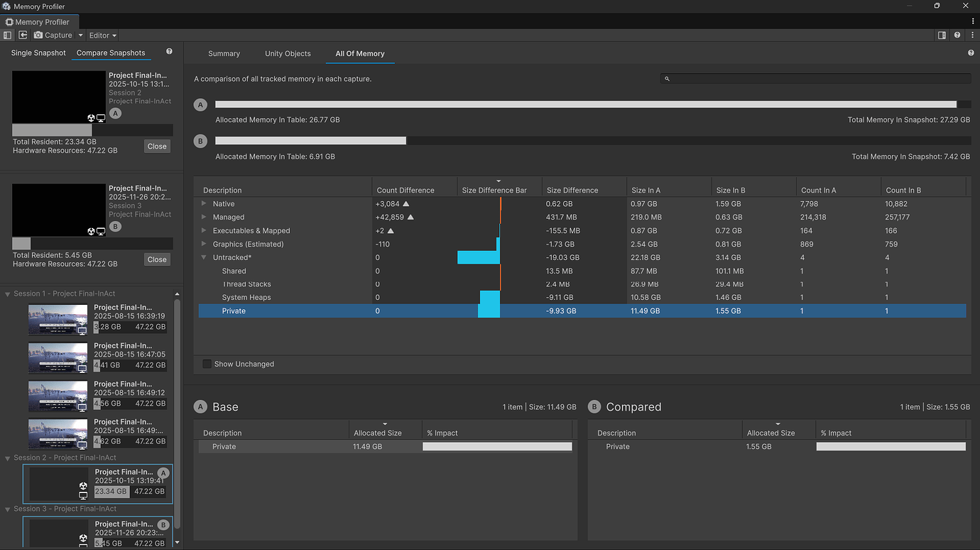Select the Single Snapshot tab

[38, 52]
